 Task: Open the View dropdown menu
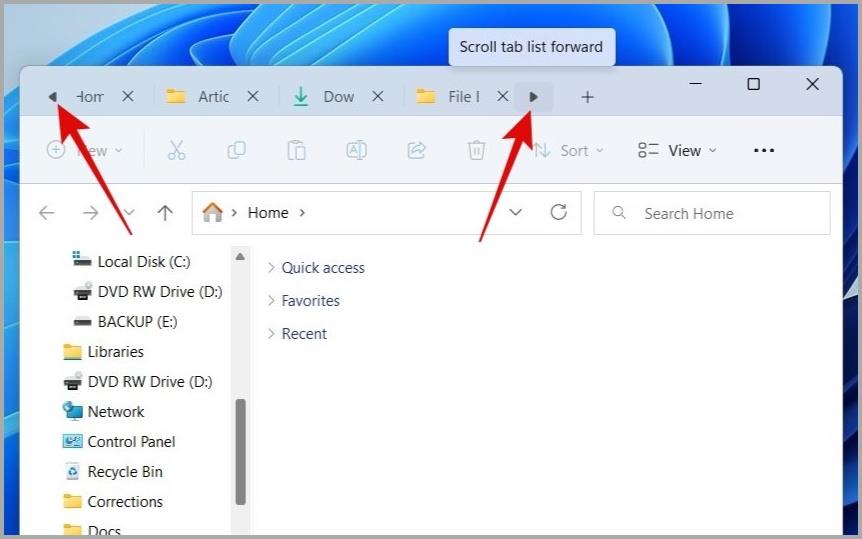click(x=677, y=150)
